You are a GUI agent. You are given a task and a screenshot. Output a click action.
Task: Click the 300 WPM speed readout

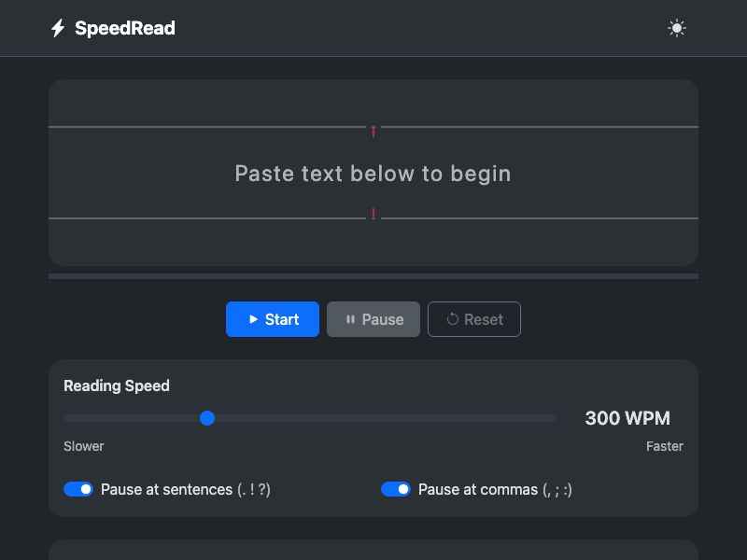click(627, 418)
